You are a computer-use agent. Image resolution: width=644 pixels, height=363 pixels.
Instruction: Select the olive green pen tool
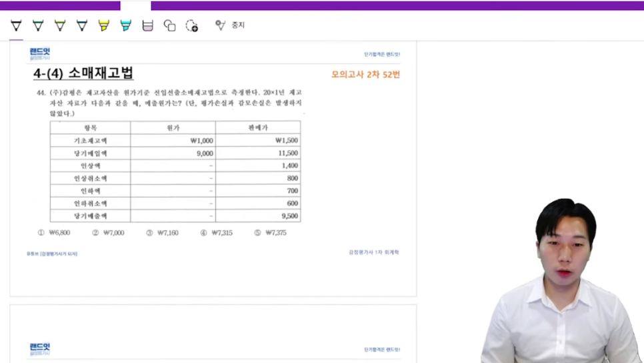tap(60, 25)
